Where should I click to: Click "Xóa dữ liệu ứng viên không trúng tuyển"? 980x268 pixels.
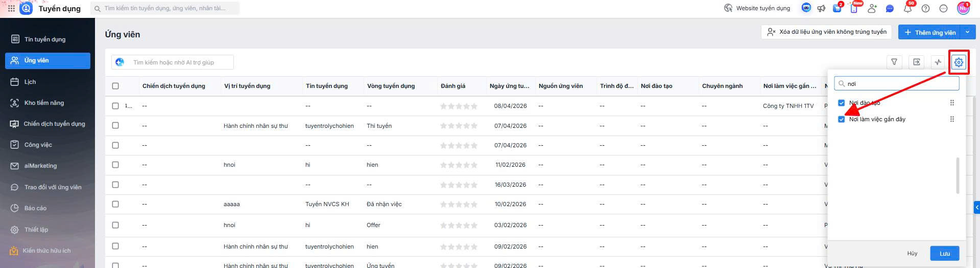826,32
